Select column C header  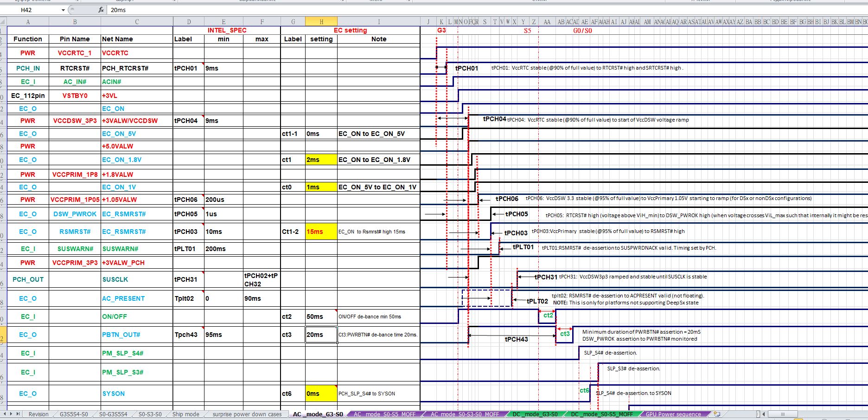(x=137, y=22)
